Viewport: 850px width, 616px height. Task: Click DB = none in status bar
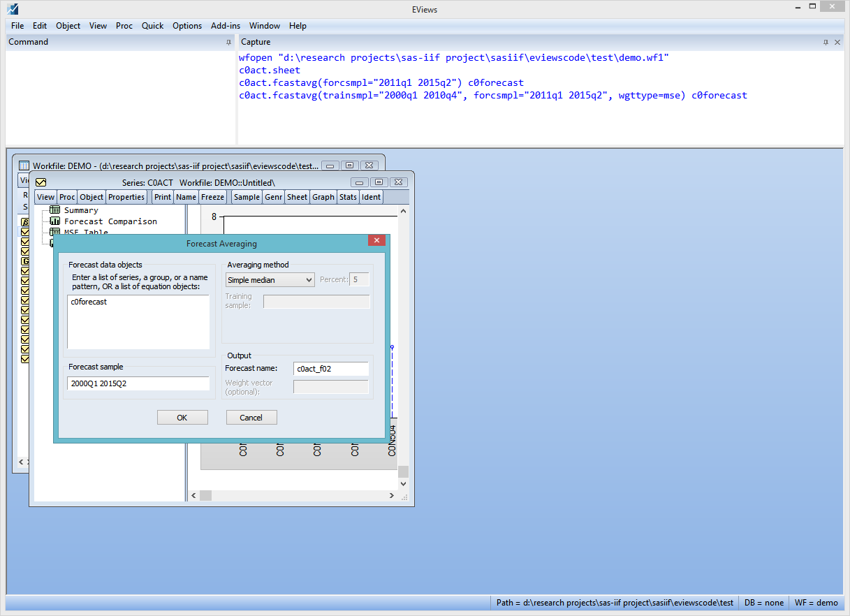(764, 603)
